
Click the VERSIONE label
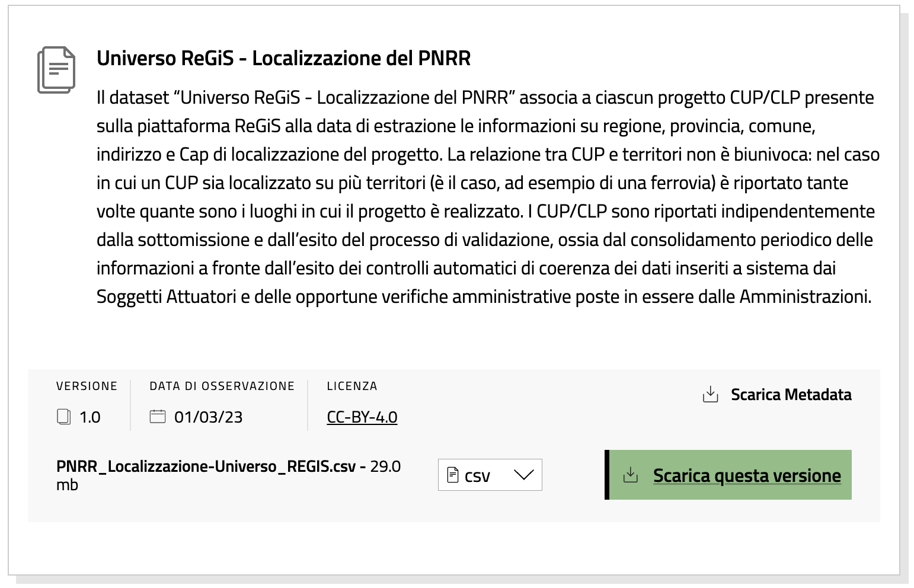pyautogui.click(x=87, y=386)
